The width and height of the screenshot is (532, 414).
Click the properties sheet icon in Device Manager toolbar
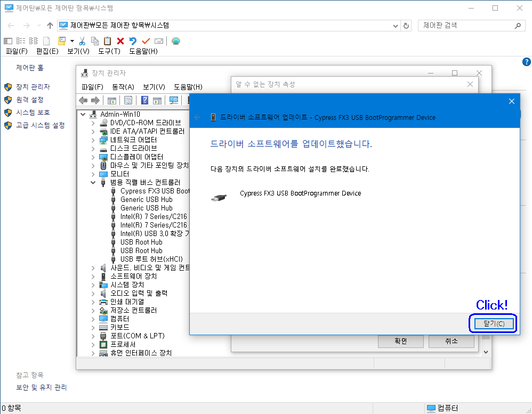[128, 100]
